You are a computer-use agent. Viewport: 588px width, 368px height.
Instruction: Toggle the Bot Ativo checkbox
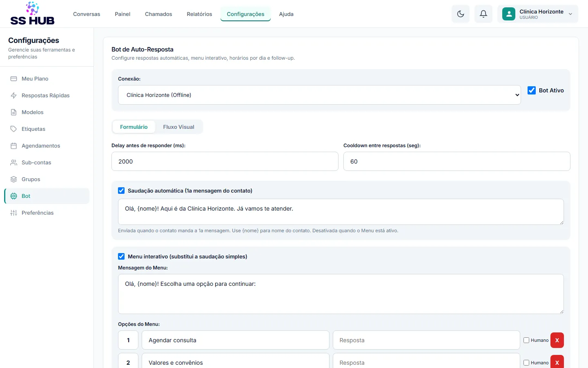tap(532, 90)
